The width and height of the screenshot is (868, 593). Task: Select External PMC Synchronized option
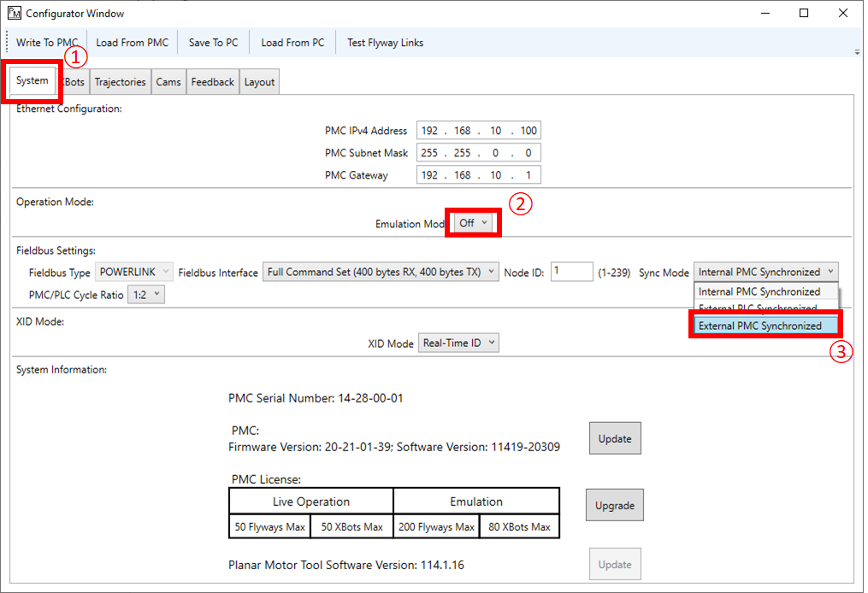pos(760,326)
